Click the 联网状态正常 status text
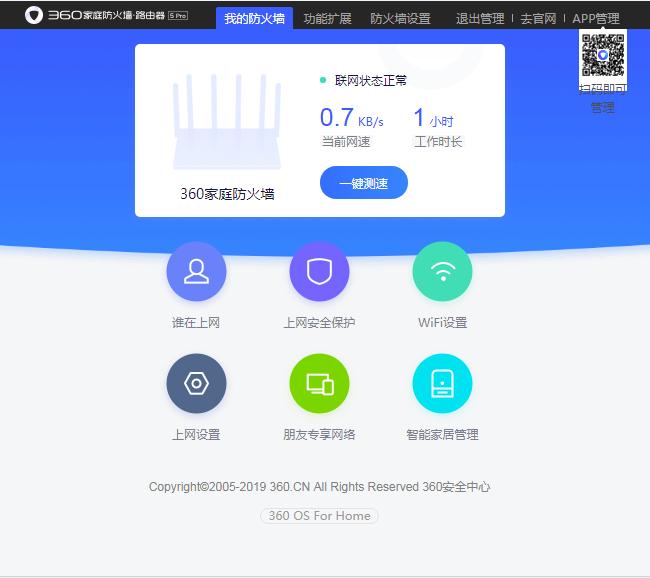 [371, 80]
